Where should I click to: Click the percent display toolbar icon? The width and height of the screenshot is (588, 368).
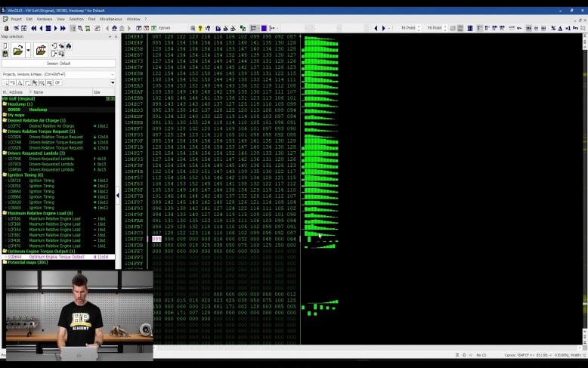553,28
